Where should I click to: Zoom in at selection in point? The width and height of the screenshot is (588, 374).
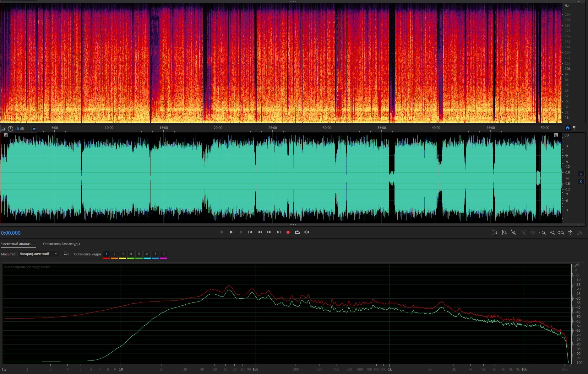pyautogui.click(x=542, y=232)
